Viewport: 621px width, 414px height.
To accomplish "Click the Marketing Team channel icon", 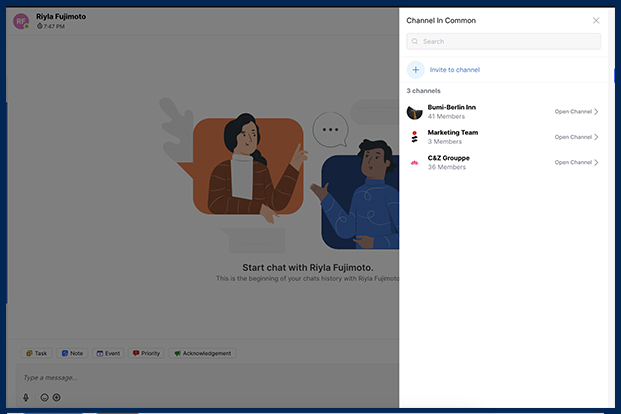I will pyautogui.click(x=414, y=137).
